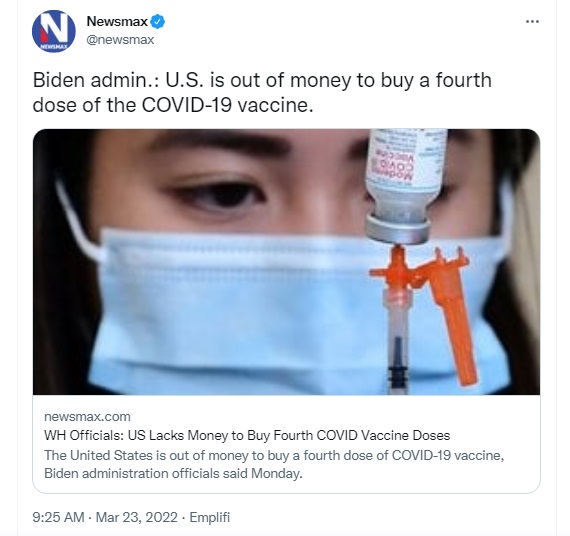The width and height of the screenshot is (570, 536).
Task: Click the Newsmax display name
Action: point(117,22)
